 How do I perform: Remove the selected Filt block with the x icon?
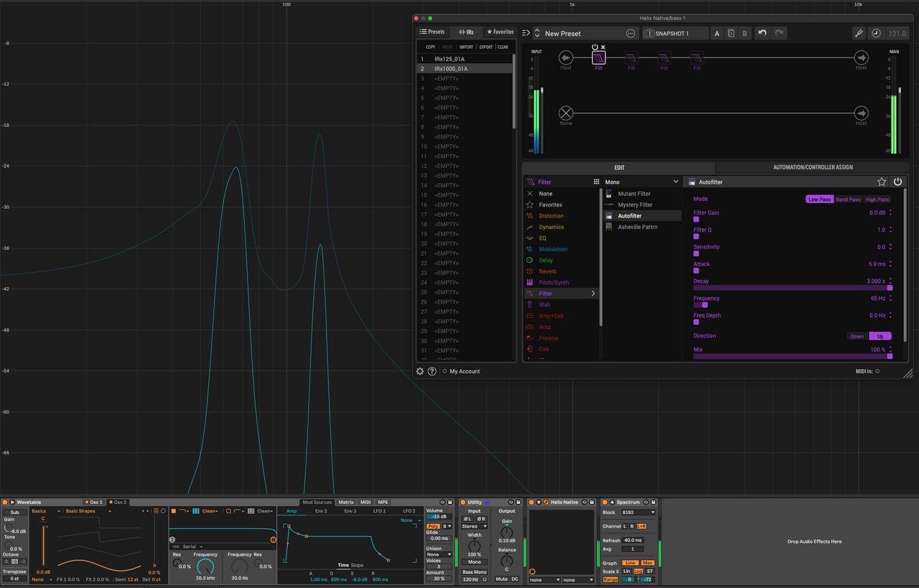603,47
